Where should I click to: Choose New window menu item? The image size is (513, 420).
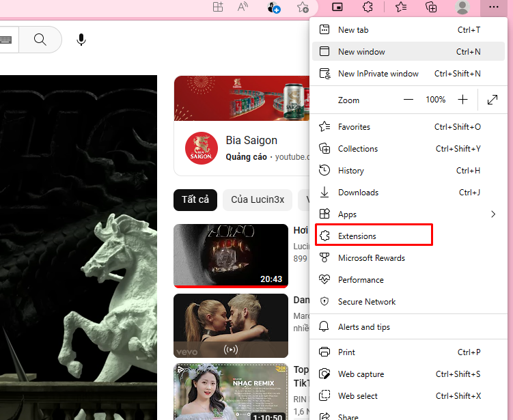point(408,51)
